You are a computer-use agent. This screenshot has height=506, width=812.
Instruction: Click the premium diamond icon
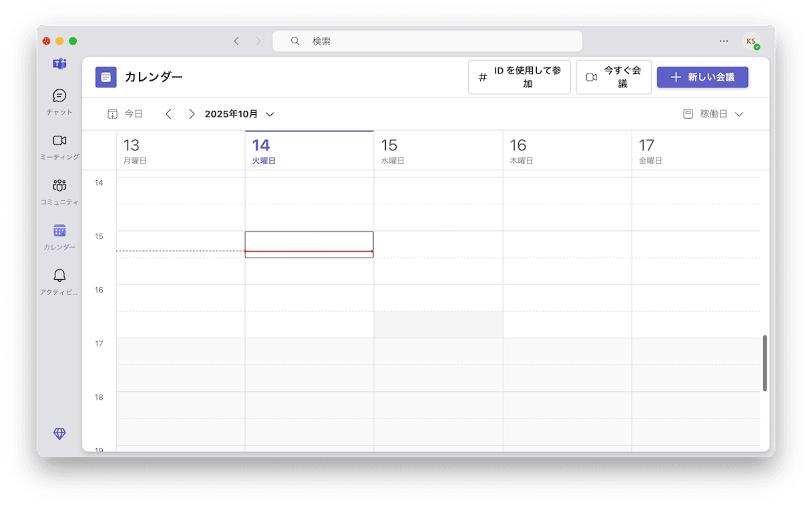pyautogui.click(x=59, y=434)
